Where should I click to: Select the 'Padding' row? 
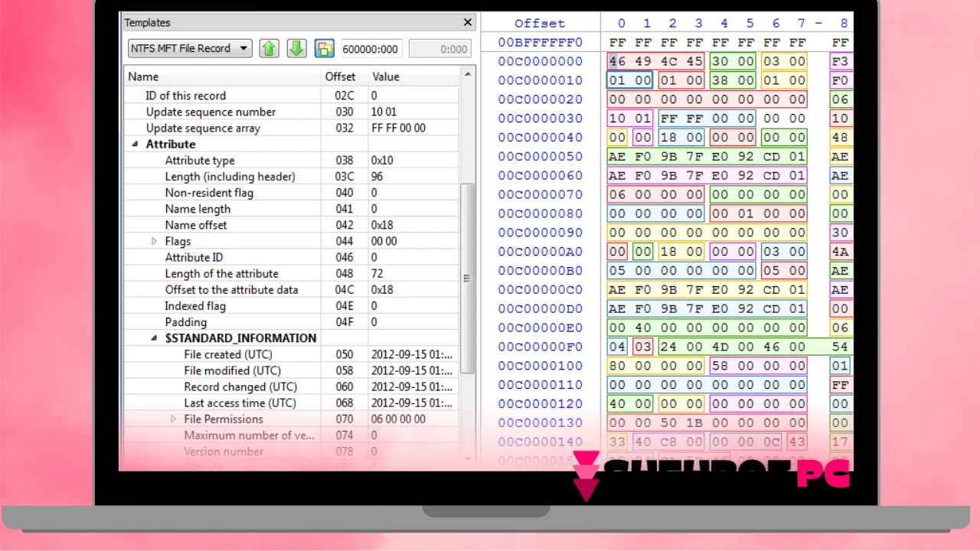[291, 322]
